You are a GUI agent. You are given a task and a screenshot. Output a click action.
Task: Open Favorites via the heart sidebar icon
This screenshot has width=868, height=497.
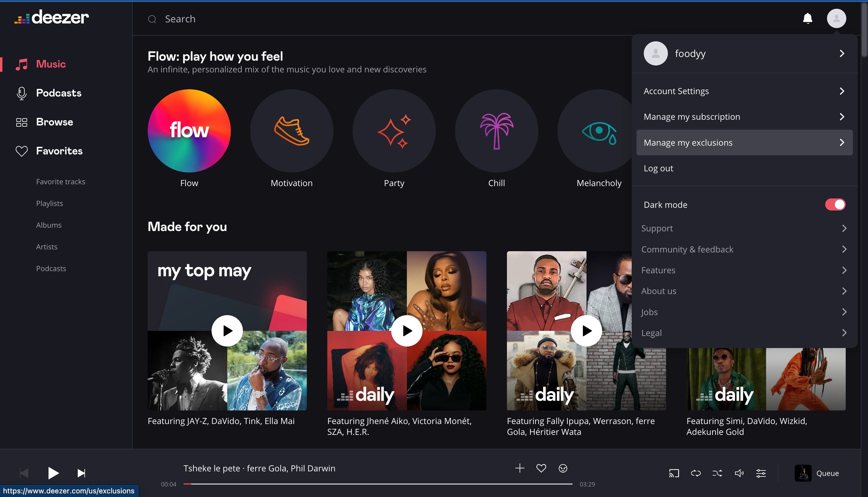click(x=21, y=150)
